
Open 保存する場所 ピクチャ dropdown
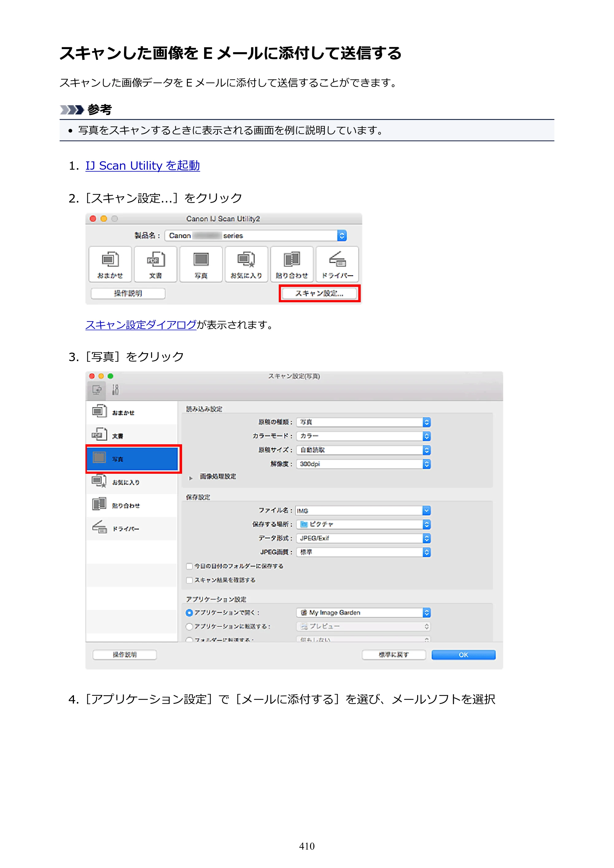363,524
